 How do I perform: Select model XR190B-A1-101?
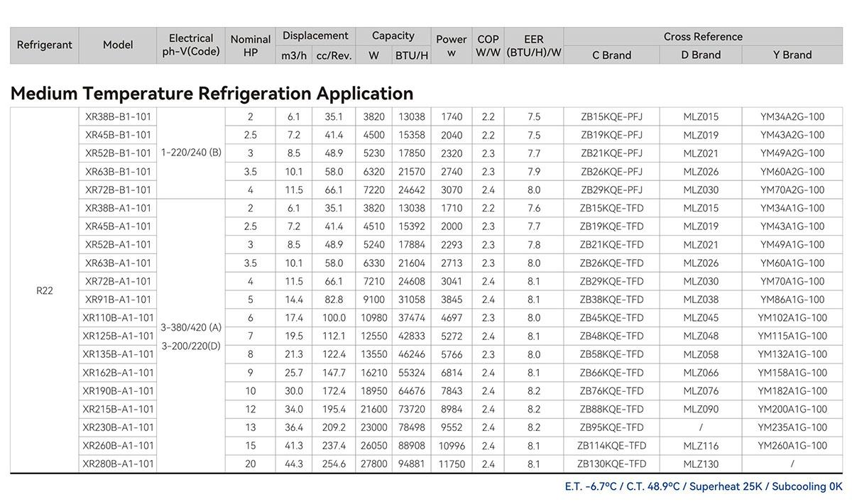point(118,391)
